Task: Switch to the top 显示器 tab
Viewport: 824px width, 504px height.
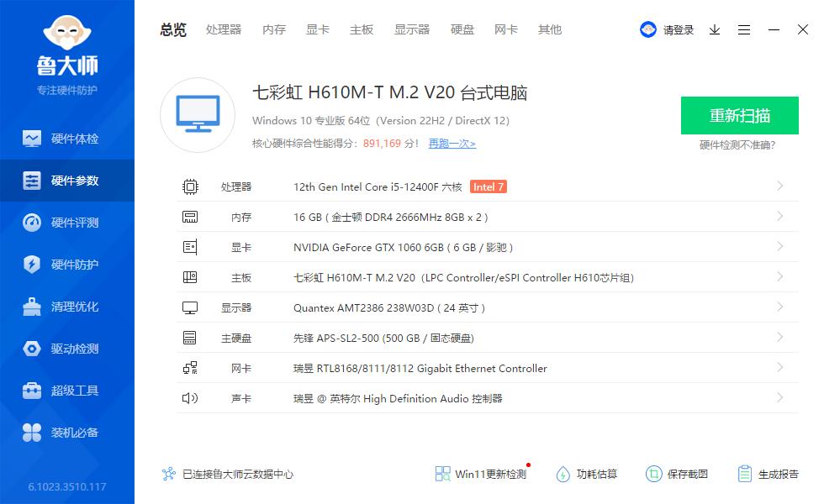Action: [x=412, y=30]
